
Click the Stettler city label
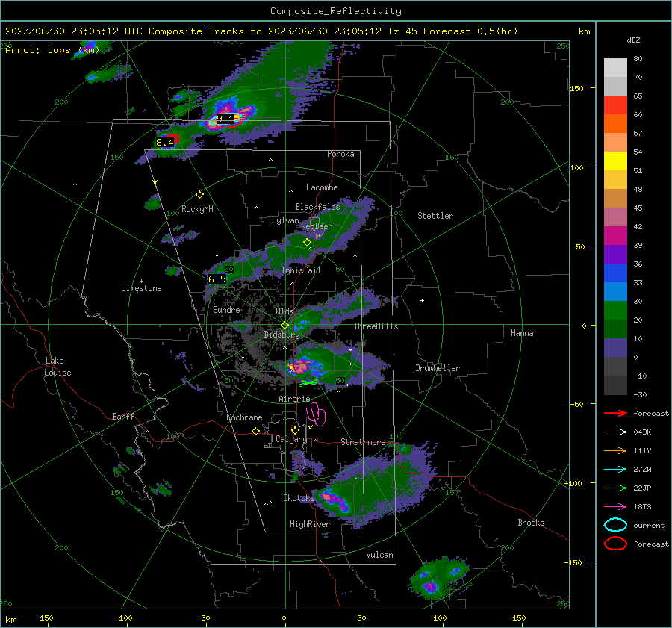pos(435,216)
